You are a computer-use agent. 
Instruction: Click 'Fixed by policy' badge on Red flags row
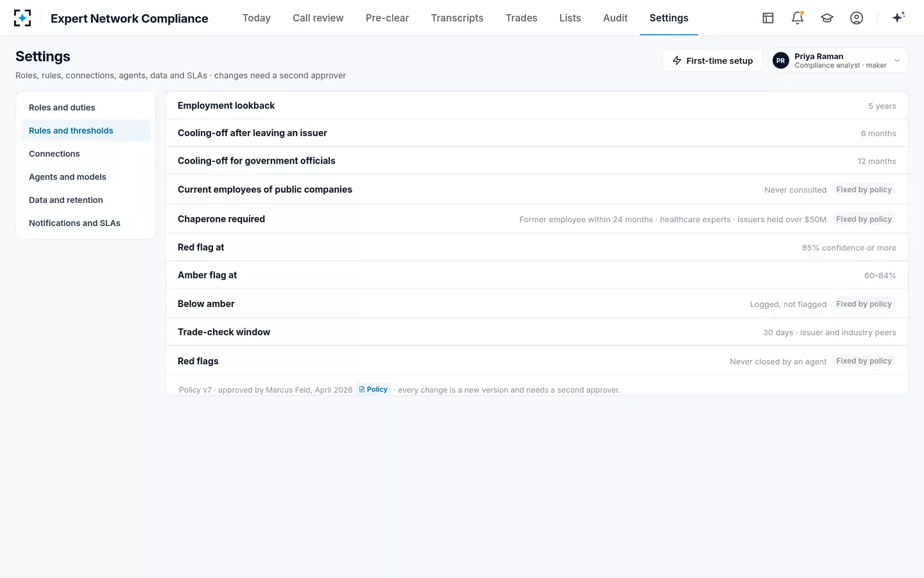pos(864,361)
